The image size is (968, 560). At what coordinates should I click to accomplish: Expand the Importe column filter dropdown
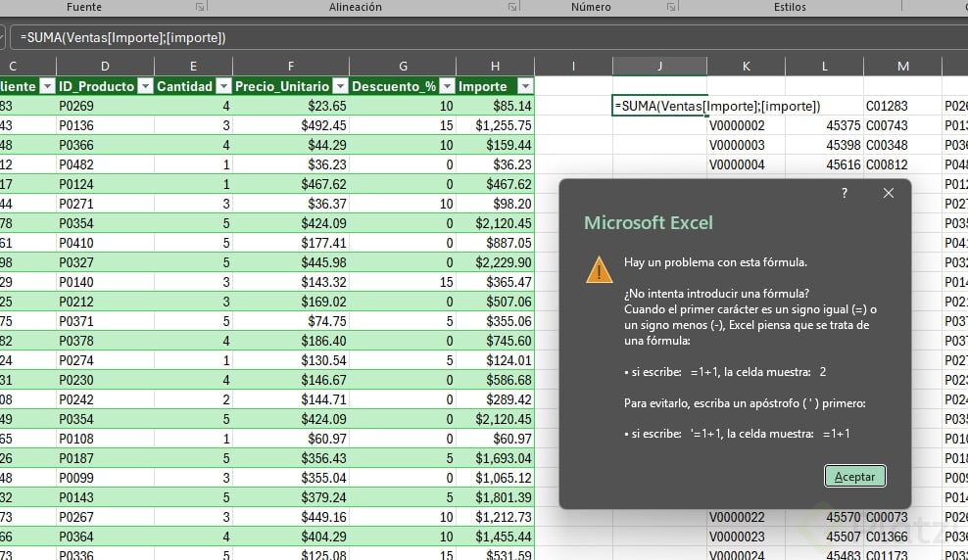(524, 86)
